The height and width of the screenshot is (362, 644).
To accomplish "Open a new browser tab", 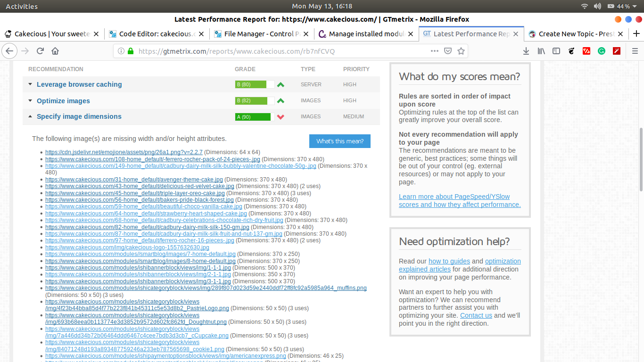I will pos(636,34).
